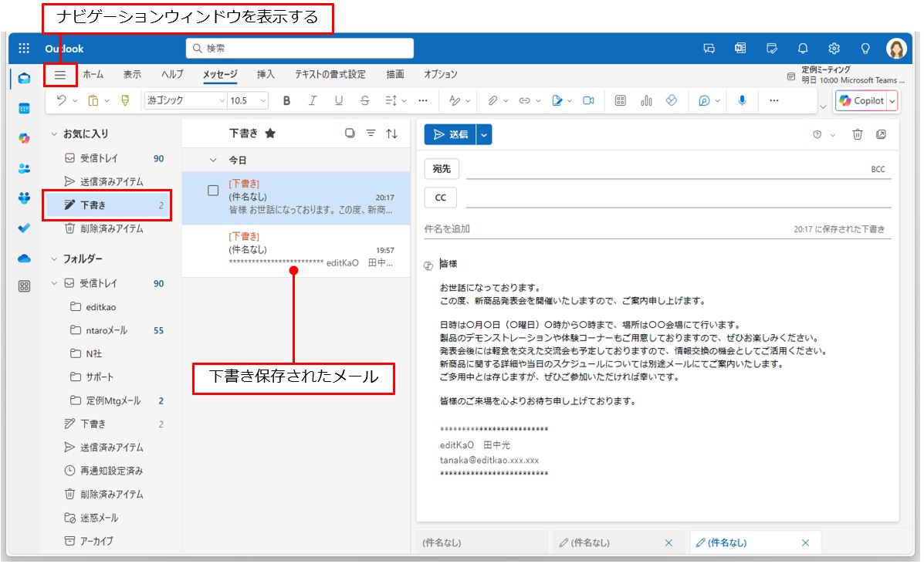
Task: Click the attach file paperclip icon
Action: point(492,100)
